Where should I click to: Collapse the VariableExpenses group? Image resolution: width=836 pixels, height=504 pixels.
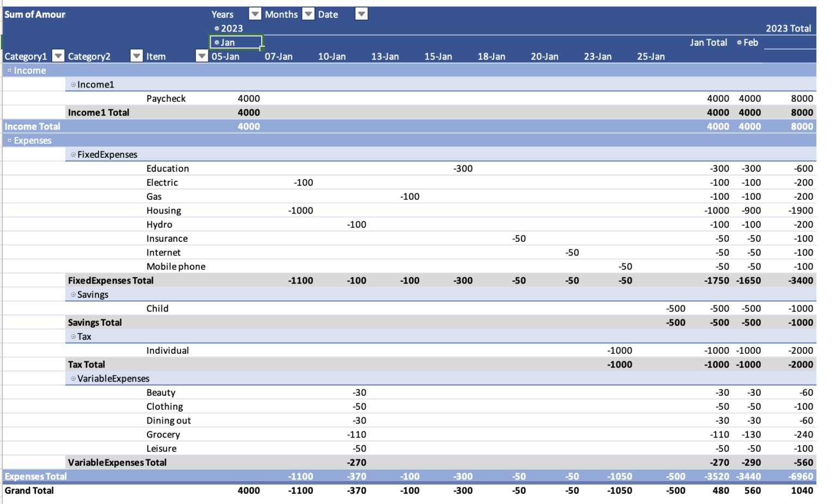tap(72, 378)
